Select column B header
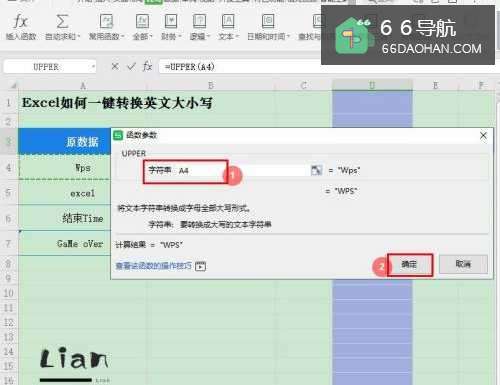The image size is (500, 385). pyautogui.click(x=211, y=86)
